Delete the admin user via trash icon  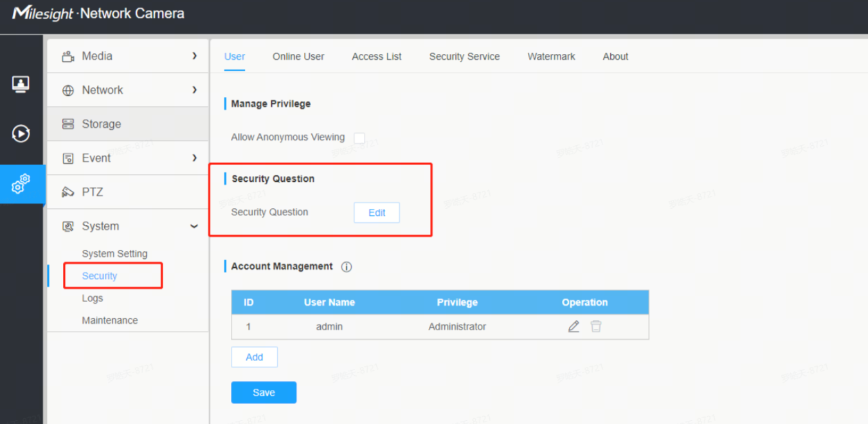click(x=596, y=326)
